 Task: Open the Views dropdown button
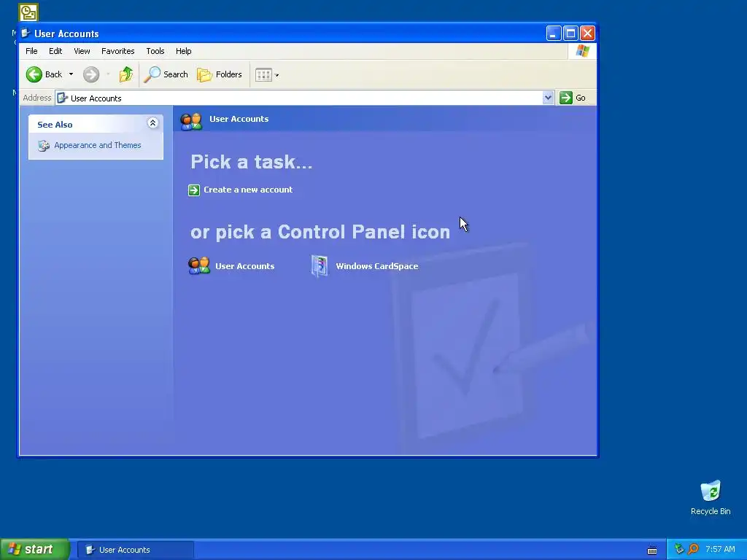(267, 75)
